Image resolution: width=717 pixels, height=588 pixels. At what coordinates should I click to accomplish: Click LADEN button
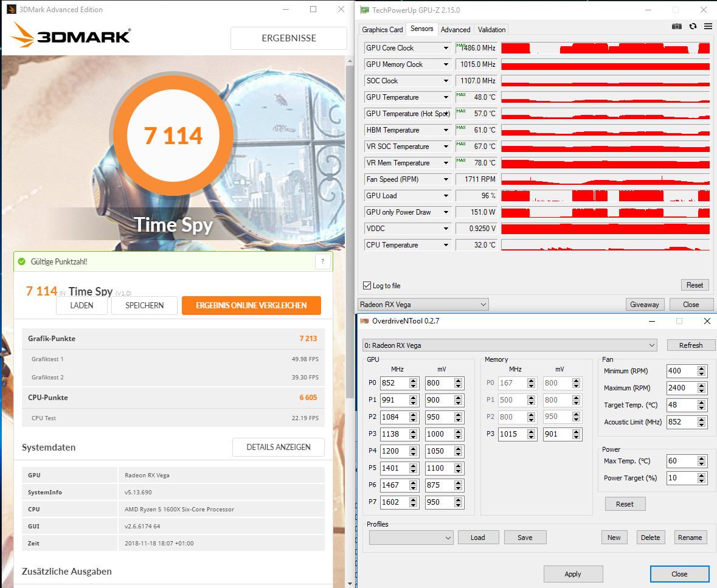(x=82, y=305)
